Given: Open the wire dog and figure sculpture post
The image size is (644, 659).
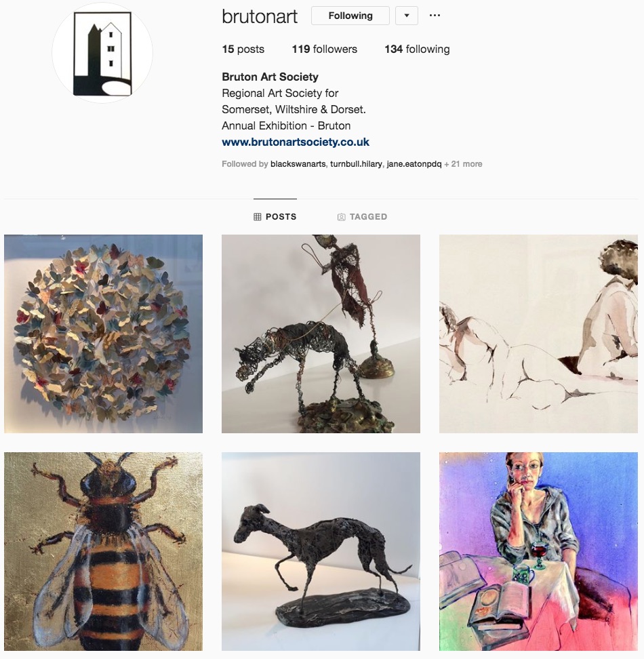Looking at the screenshot, I should [x=321, y=334].
